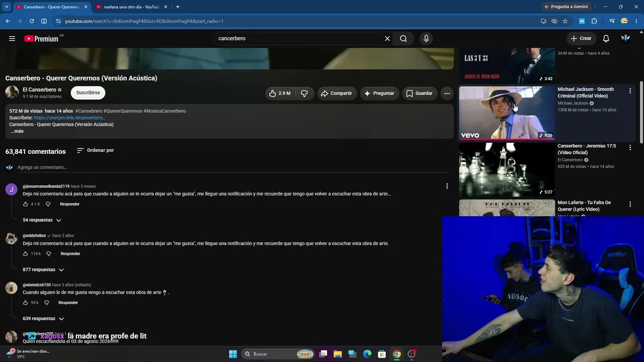
Task: Go to YouTube Premium home logo
Action: (41, 39)
